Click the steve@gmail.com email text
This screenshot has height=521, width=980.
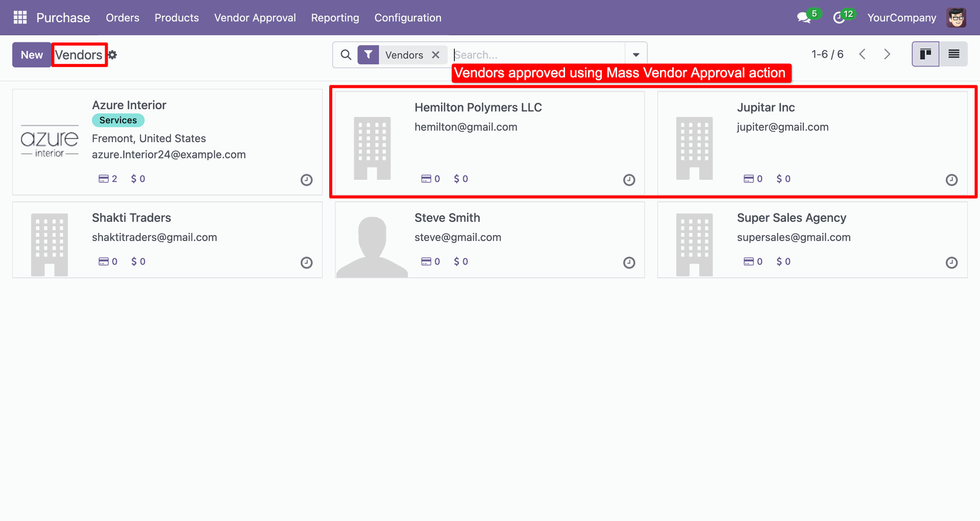point(458,238)
